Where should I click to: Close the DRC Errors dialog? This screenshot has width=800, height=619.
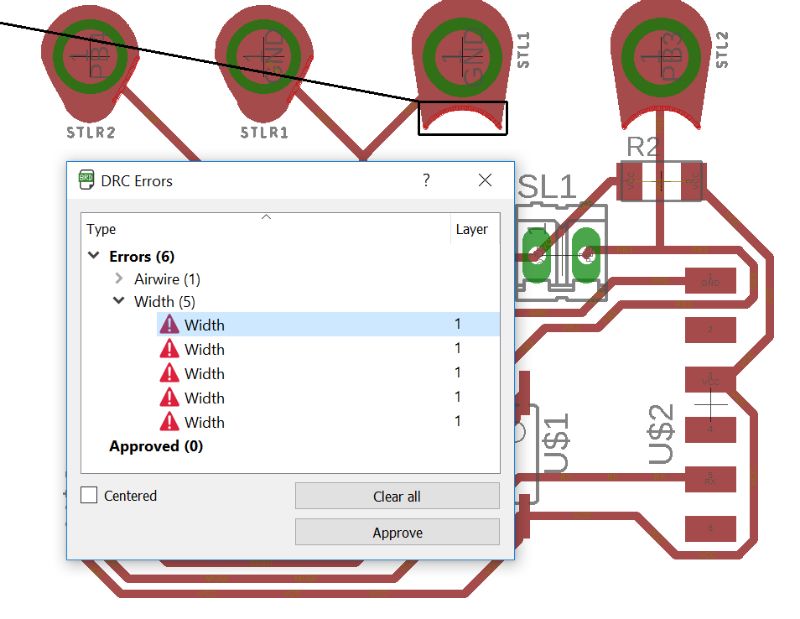[x=485, y=180]
